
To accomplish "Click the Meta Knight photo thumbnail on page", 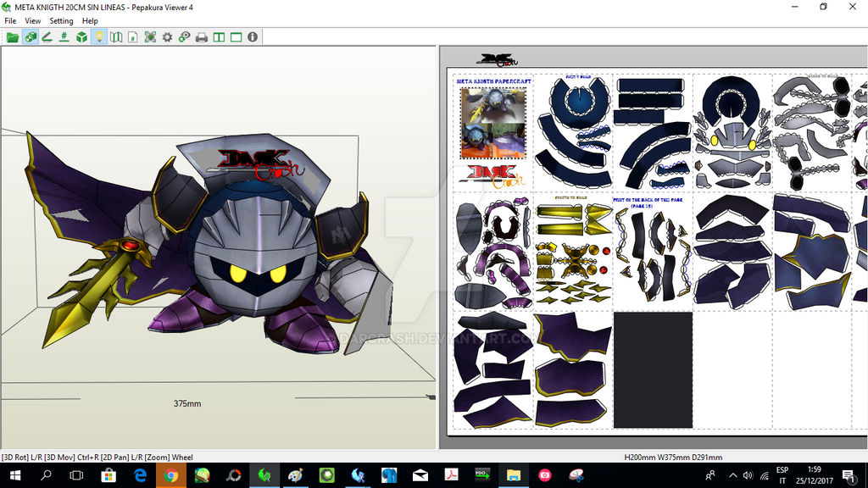I will tap(492, 123).
